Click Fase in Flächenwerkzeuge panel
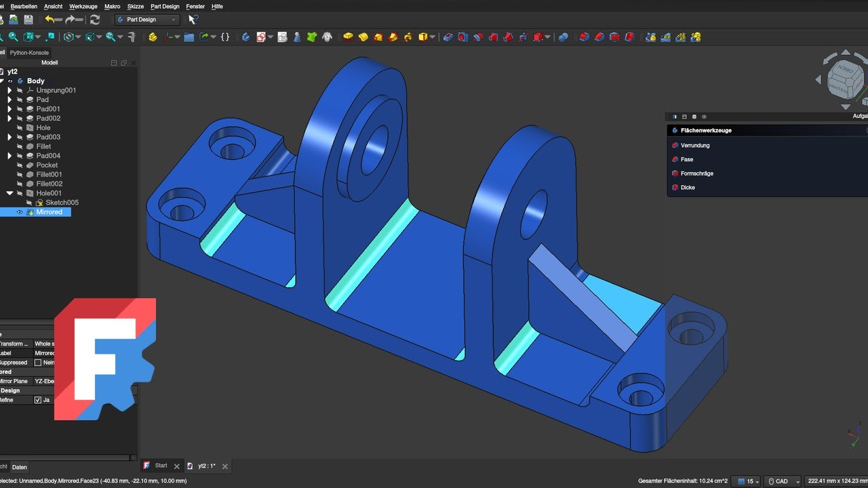 click(687, 159)
